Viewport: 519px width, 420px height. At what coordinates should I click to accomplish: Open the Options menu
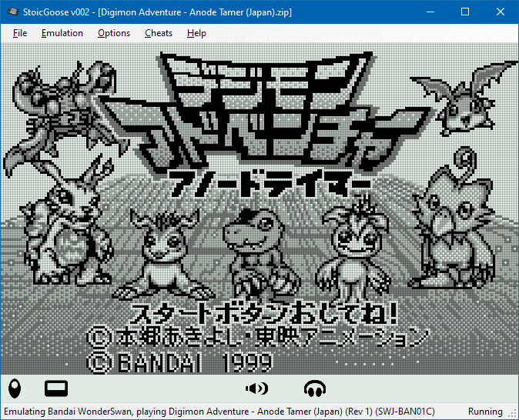pos(114,33)
